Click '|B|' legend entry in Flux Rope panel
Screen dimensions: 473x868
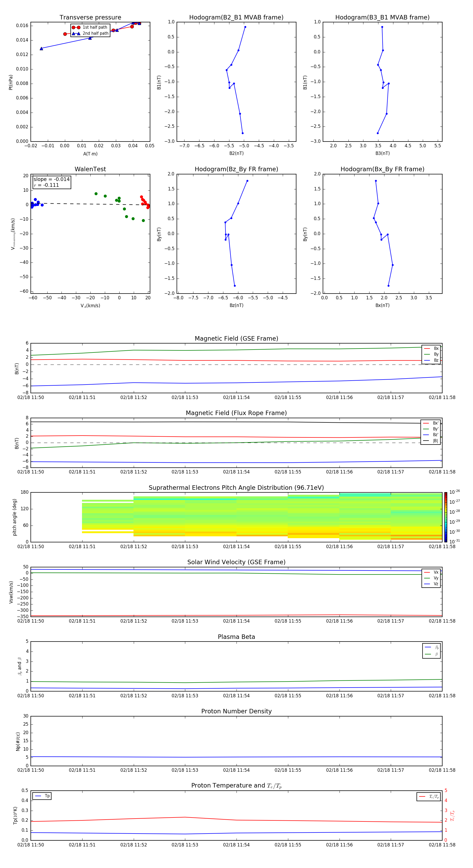coord(431,441)
